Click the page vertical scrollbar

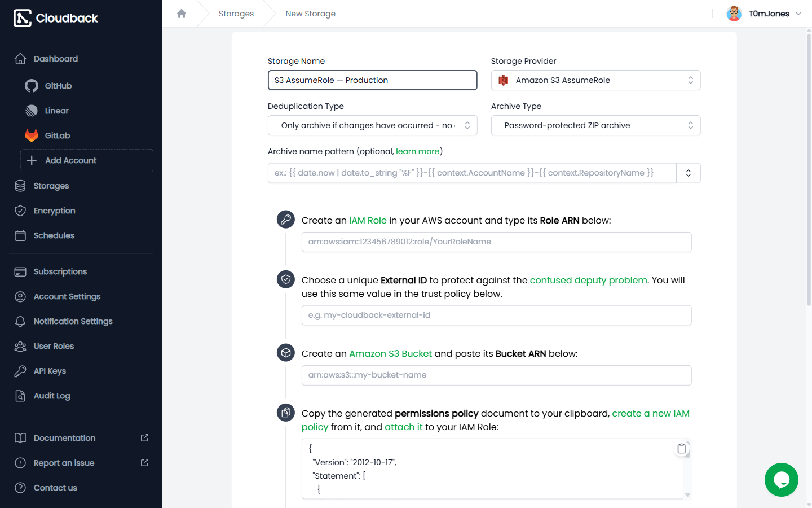(809, 169)
